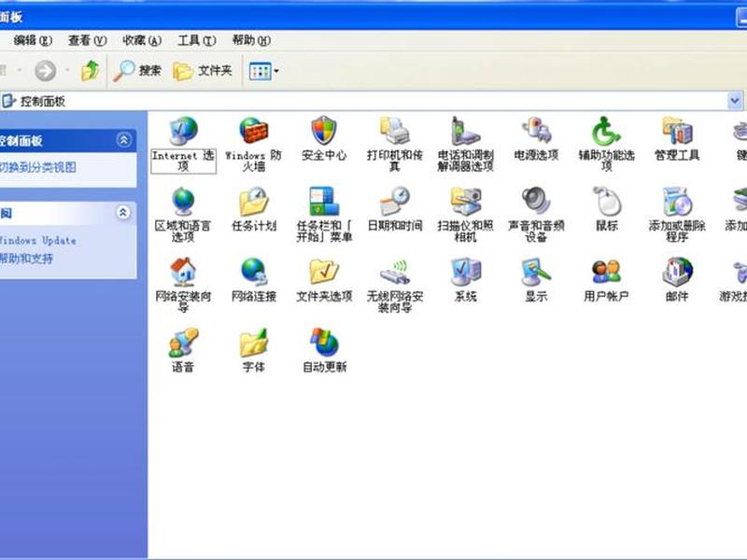
Task: Open the 收藏(A) menu
Action: tap(142, 40)
